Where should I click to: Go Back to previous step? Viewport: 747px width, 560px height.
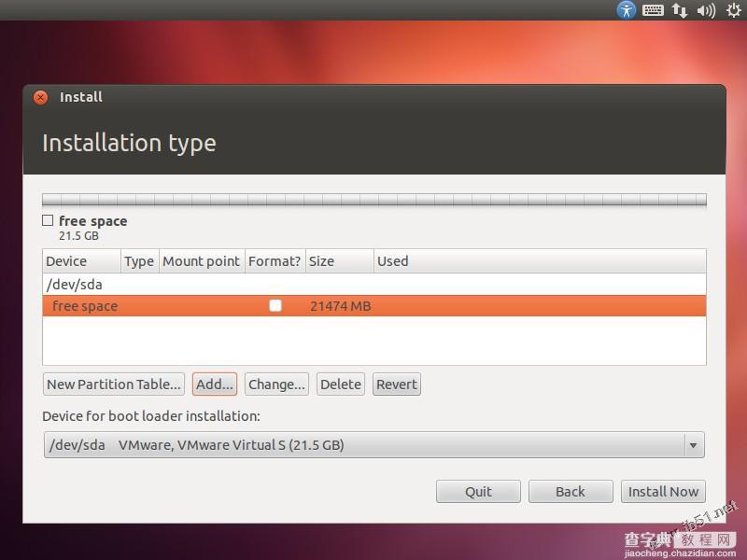[571, 492]
